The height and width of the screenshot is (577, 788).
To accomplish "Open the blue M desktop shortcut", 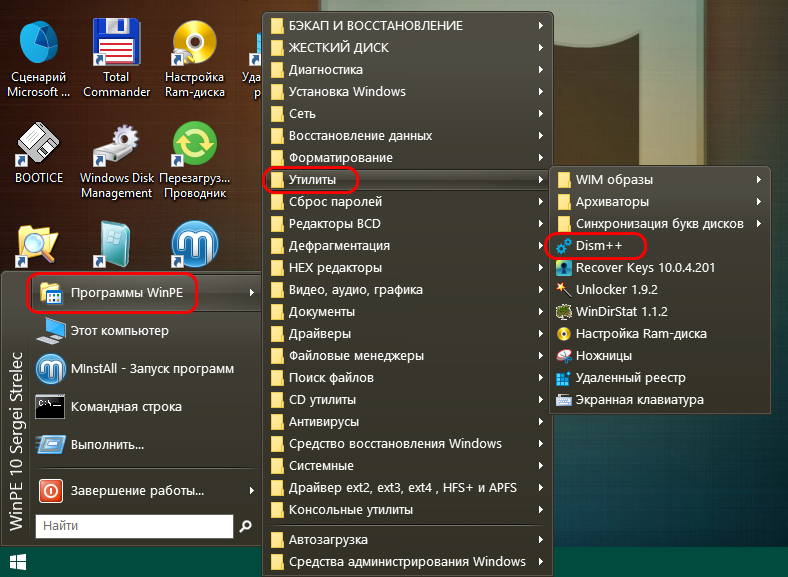I will click(x=194, y=245).
